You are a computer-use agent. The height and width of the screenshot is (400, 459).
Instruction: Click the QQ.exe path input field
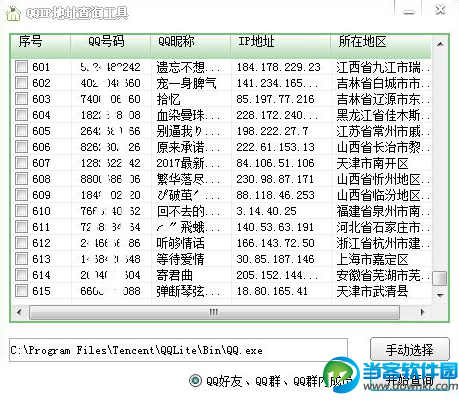tap(178, 350)
